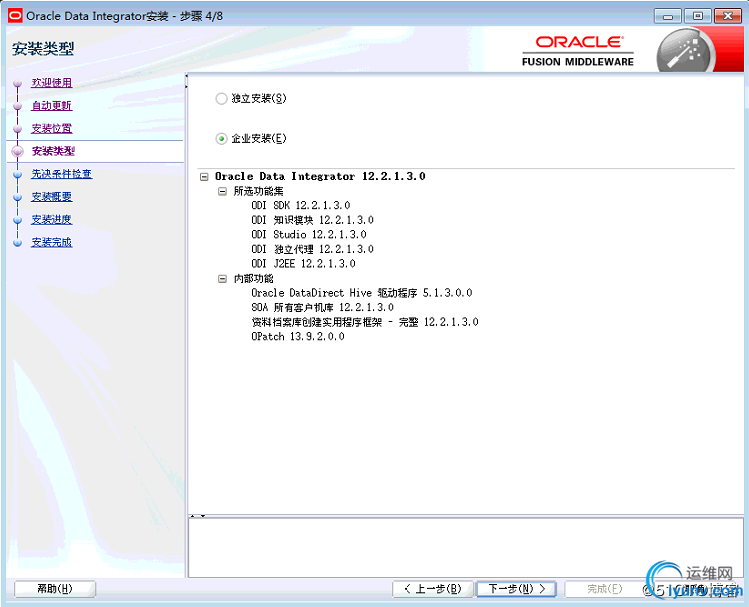This screenshot has height=607, width=749.
Task: Select ODI Studio 12.2.1.3.0 row
Action: tap(309, 234)
